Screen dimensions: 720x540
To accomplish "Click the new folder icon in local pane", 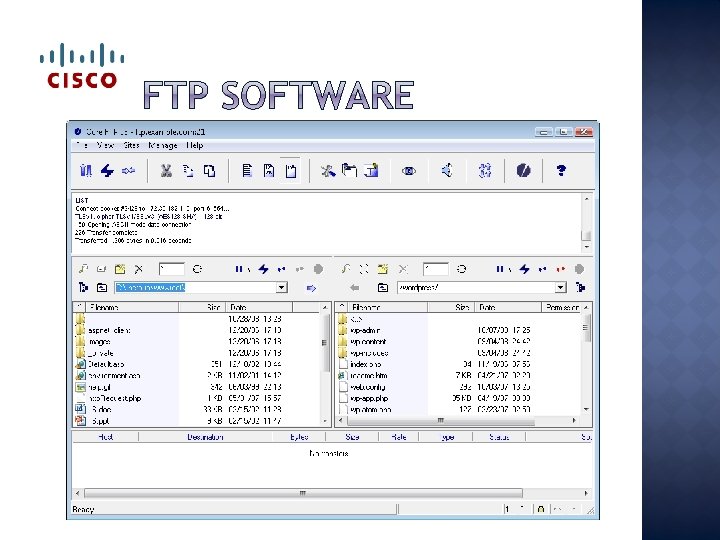I will (x=120, y=269).
